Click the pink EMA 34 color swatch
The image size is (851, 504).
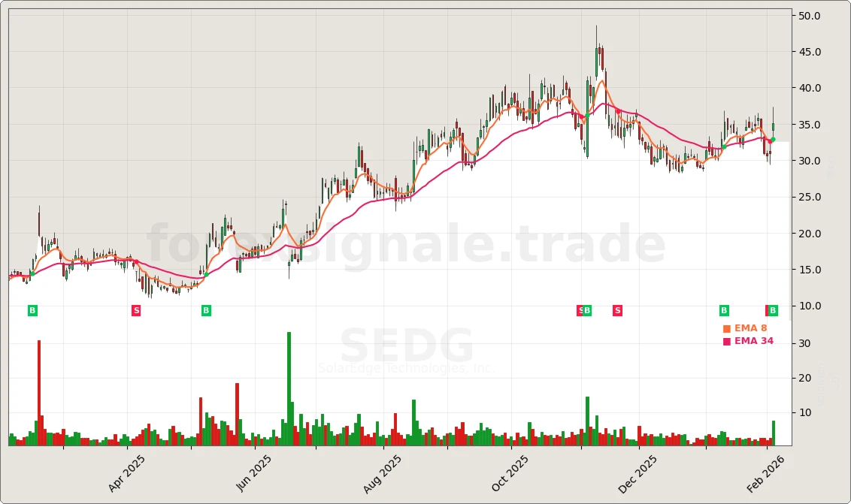[726, 340]
